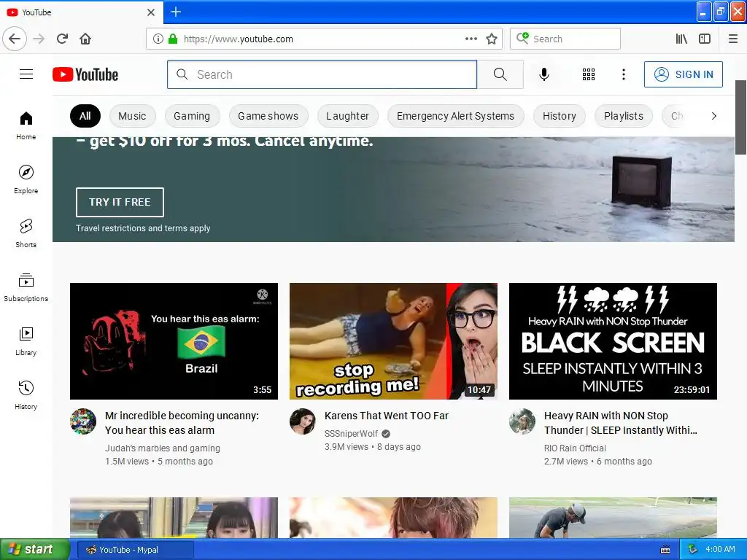This screenshot has width=747, height=560.
Task: Show site information icon in the address bar
Action: click(x=158, y=39)
